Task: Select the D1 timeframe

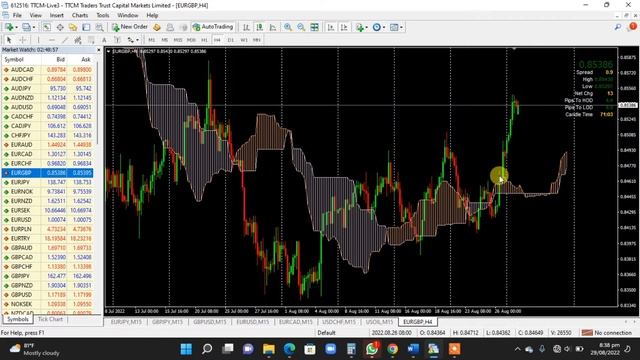Action: [x=231, y=40]
